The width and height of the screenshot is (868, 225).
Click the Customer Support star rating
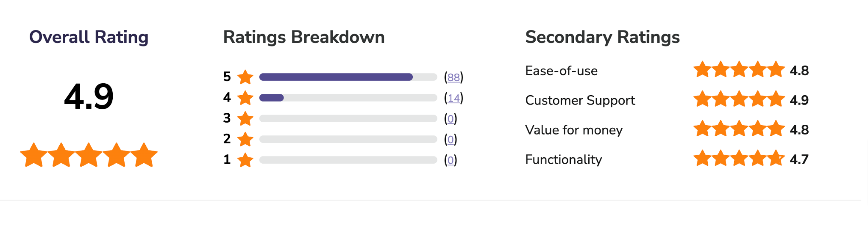click(739, 99)
